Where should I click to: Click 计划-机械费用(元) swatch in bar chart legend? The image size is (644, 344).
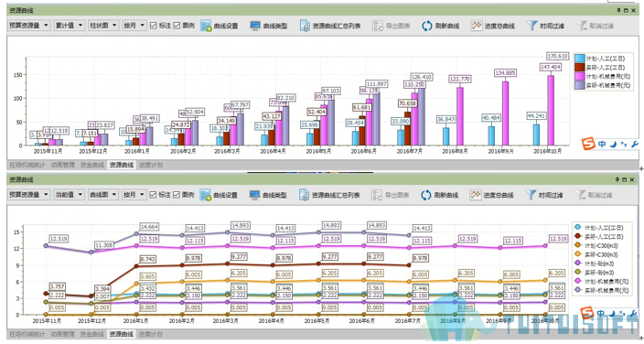580,77
